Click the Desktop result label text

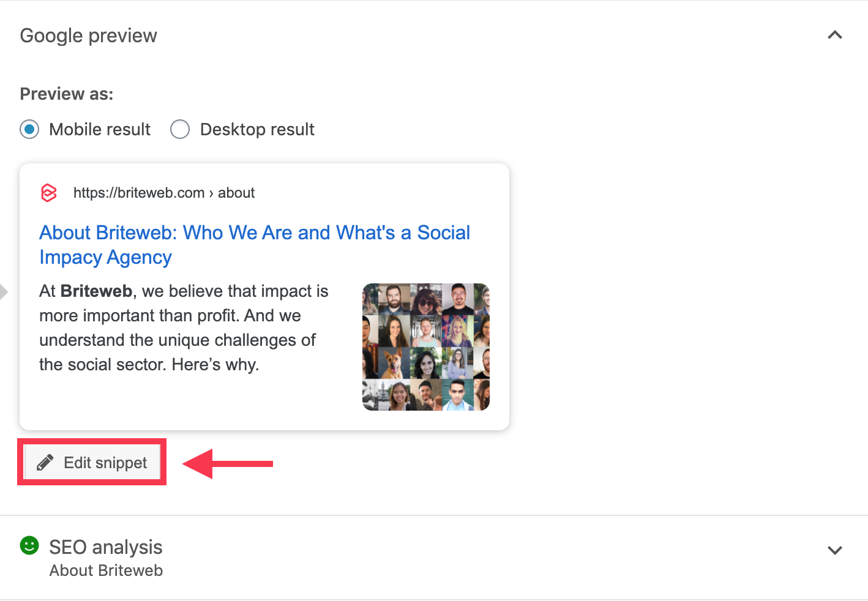pyautogui.click(x=257, y=130)
